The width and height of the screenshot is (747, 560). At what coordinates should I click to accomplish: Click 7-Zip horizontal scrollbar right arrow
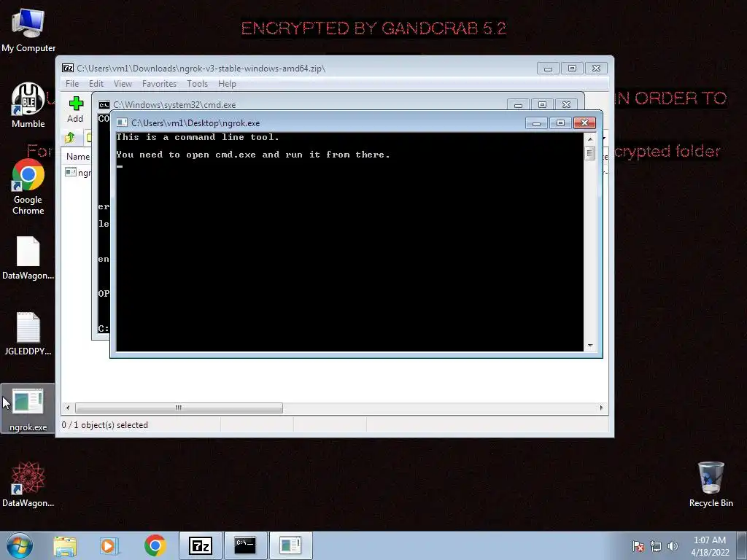pos(601,408)
